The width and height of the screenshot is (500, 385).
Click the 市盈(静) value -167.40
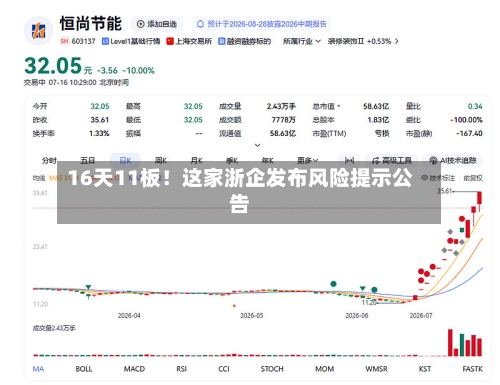tap(469, 134)
